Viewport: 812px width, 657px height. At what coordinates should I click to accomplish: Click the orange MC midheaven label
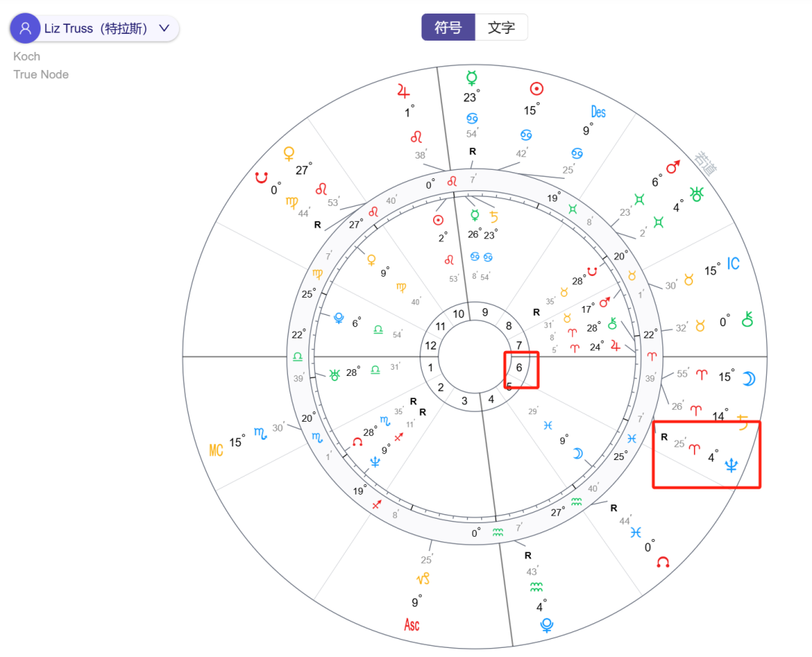(x=216, y=450)
